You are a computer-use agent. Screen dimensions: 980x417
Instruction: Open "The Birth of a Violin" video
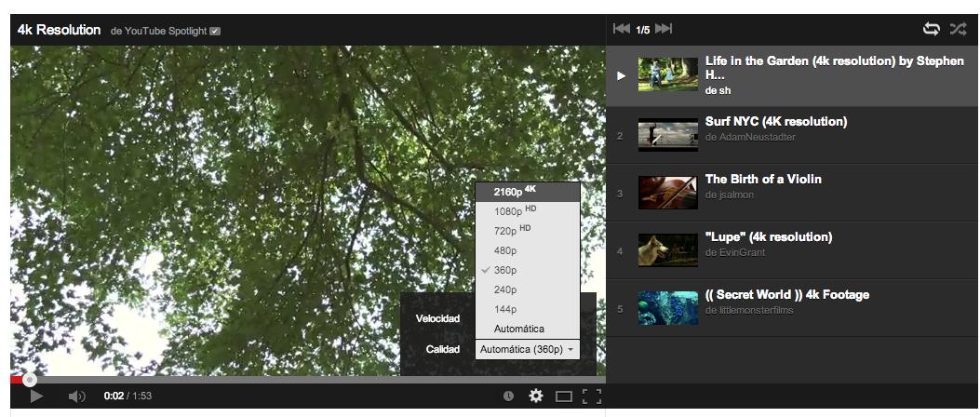click(x=763, y=179)
